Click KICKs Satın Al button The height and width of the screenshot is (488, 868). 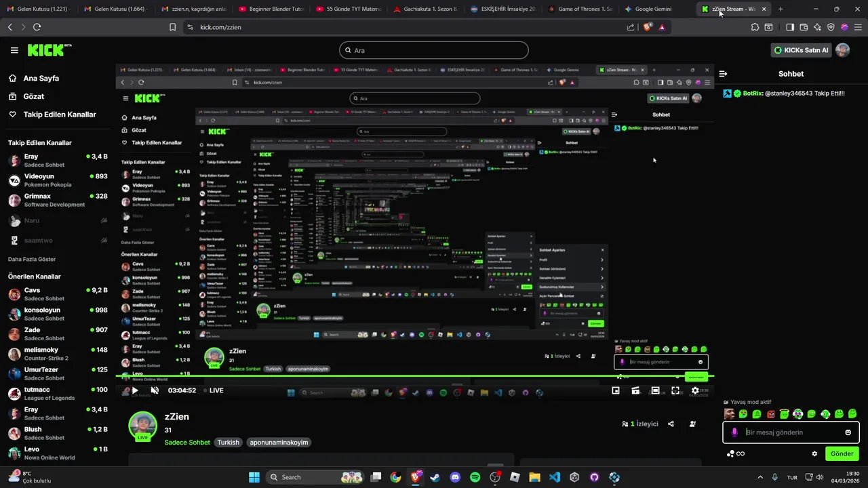802,50
